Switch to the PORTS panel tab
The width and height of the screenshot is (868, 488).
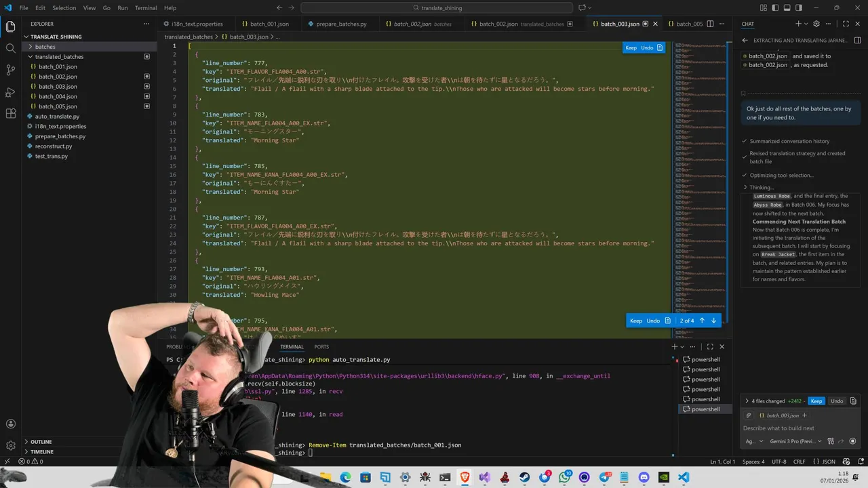click(x=321, y=346)
